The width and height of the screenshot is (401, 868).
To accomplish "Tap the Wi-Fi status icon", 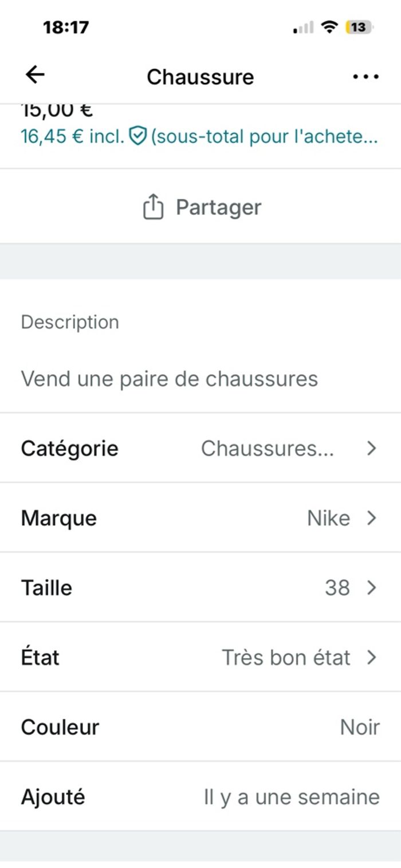I will (x=329, y=27).
